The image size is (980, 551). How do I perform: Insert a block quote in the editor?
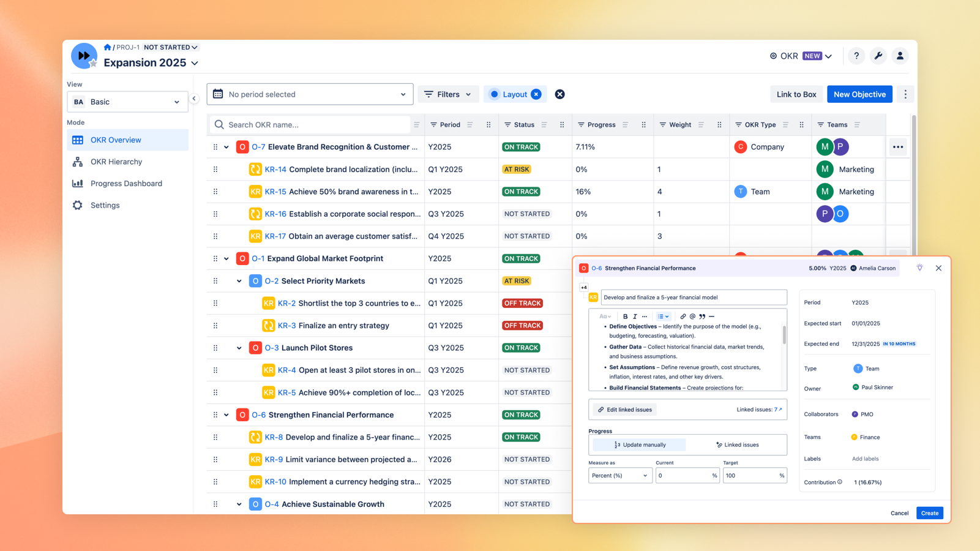pyautogui.click(x=701, y=316)
